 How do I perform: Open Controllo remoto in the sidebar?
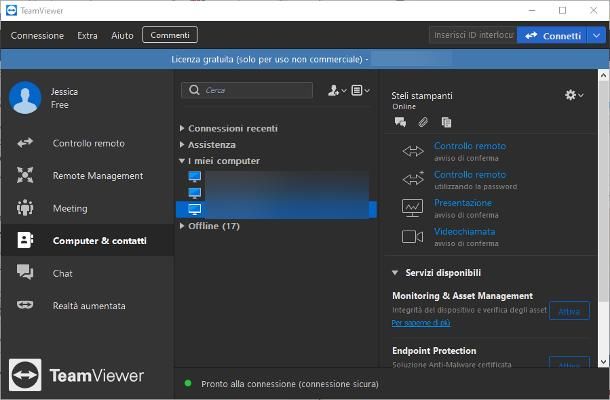tap(88, 143)
